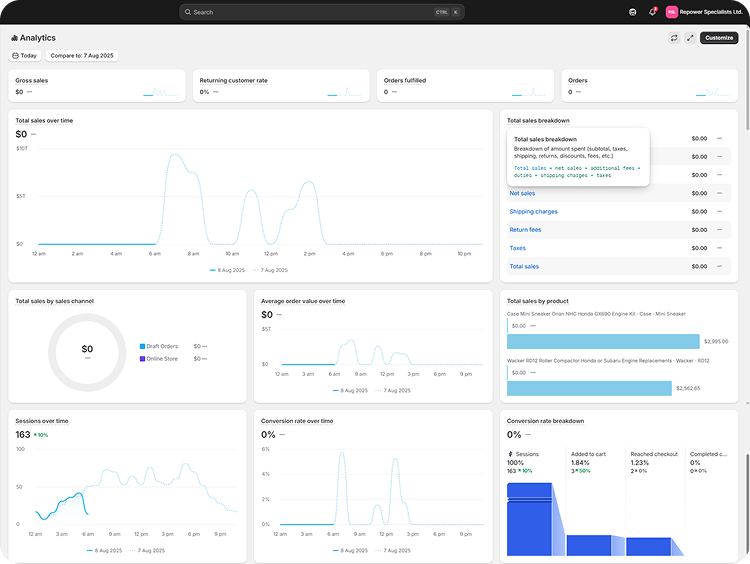Viewport: 750px width, 564px height.
Task: Toggle 7 Aug 2025 legend in Average order value chart
Action: pos(393,390)
